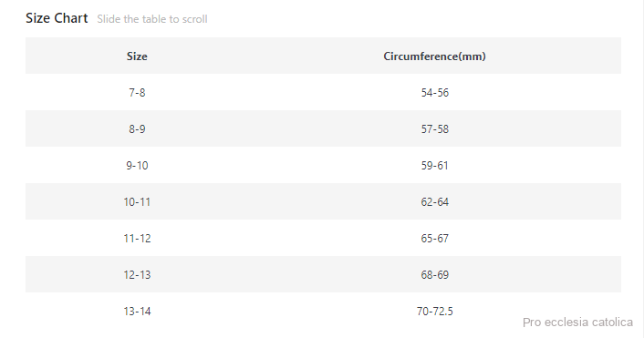Select the size 10-11 cell
The height and width of the screenshot is (338, 644).
pyautogui.click(x=137, y=202)
